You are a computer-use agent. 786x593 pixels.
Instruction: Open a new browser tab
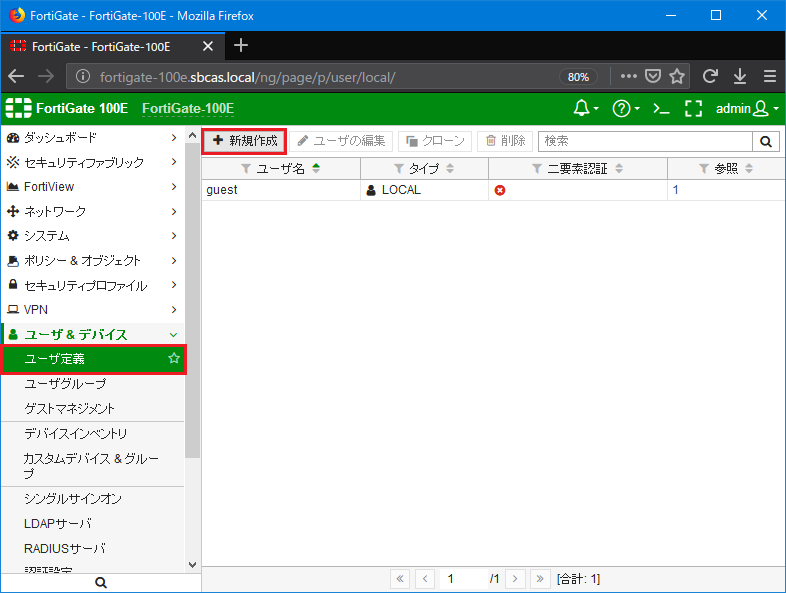[x=241, y=46]
